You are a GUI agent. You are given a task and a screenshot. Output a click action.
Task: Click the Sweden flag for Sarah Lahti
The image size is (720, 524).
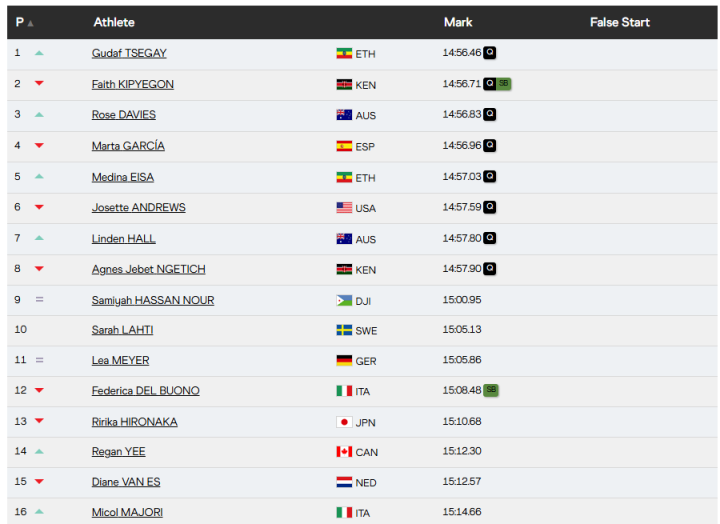(344, 330)
